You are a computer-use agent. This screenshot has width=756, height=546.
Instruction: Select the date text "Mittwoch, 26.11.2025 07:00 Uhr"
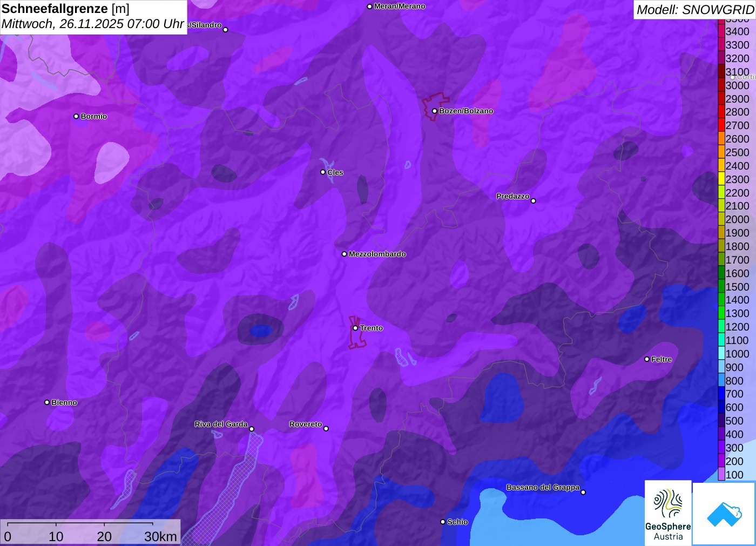[93, 24]
